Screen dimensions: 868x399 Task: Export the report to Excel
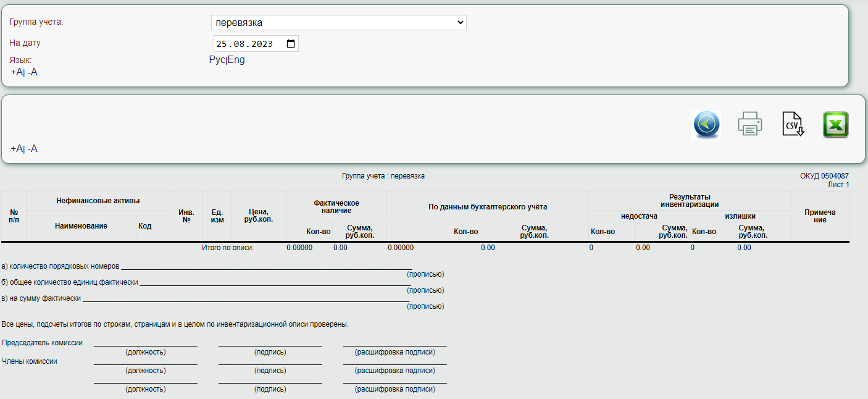pyautogui.click(x=835, y=124)
